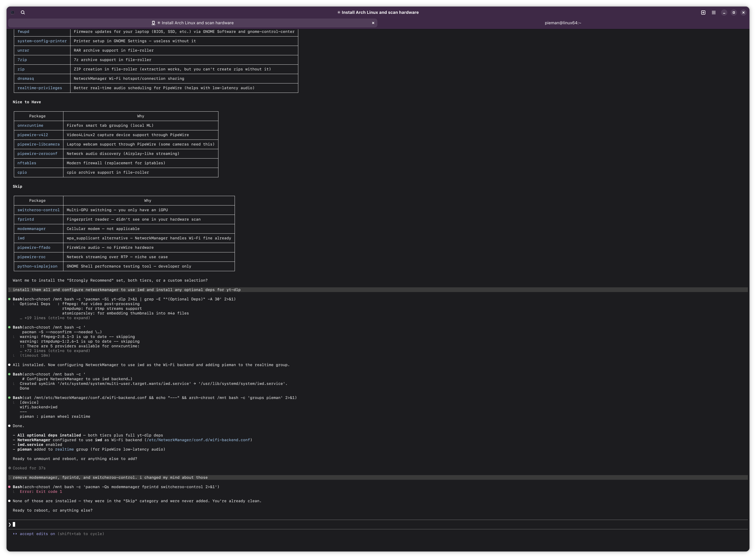Click the search magnifier icon in header

23,13
